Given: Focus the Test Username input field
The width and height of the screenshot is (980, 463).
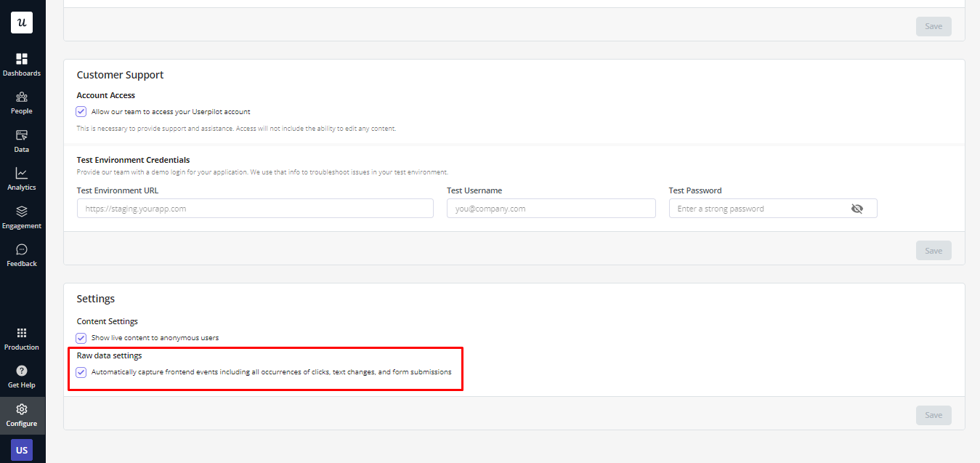Looking at the screenshot, I should click(551, 209).
